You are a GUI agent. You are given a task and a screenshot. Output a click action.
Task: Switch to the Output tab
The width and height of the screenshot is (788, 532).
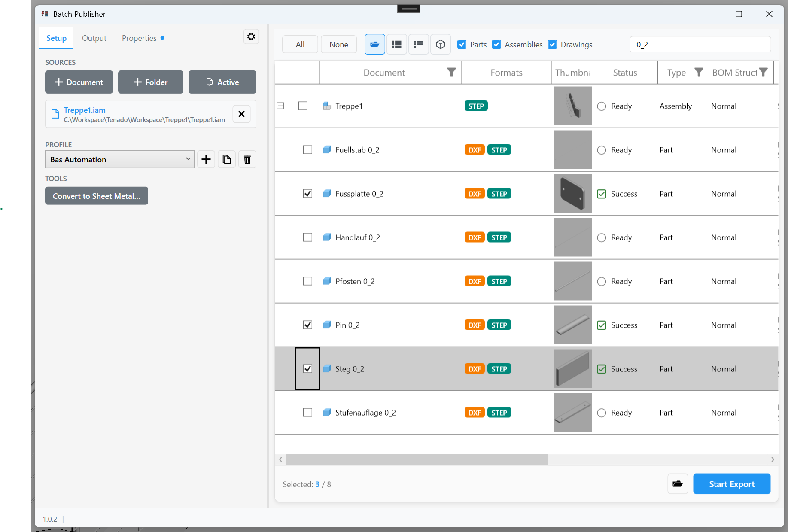(x=94, y=38)
